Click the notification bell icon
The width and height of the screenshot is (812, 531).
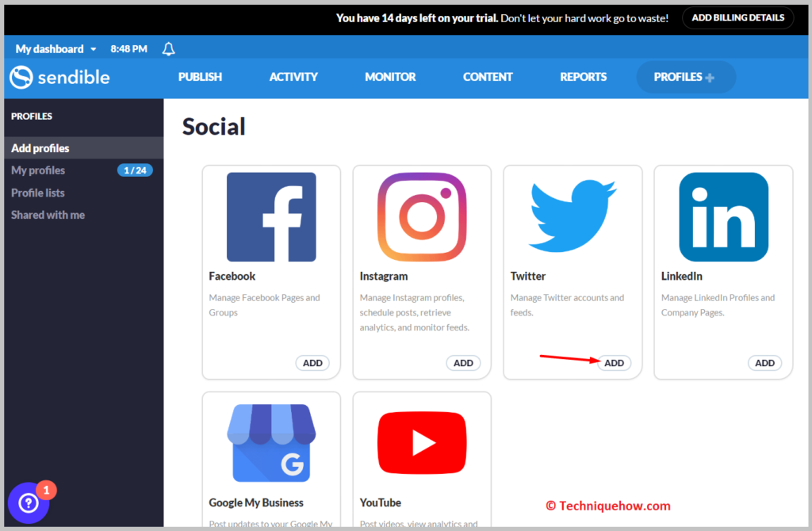point(168,48)
